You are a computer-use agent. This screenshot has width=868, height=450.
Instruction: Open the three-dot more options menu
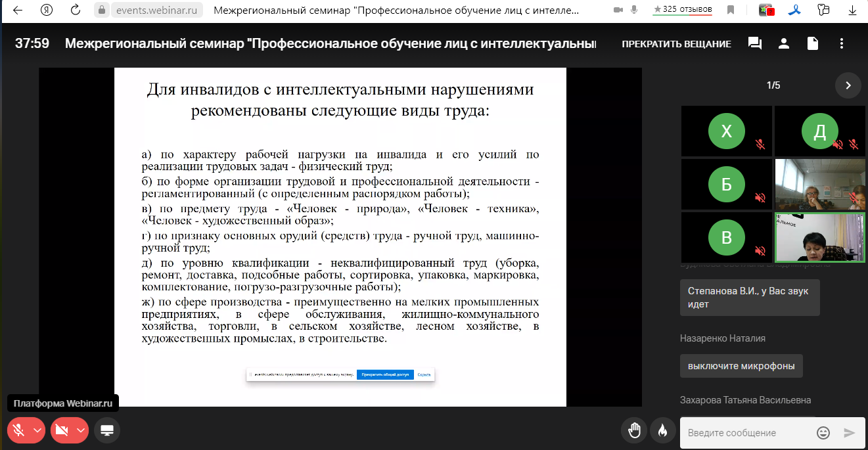click(842, 43)
